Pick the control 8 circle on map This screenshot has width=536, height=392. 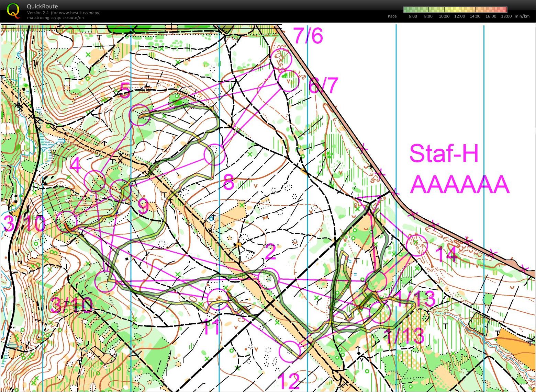214,154
